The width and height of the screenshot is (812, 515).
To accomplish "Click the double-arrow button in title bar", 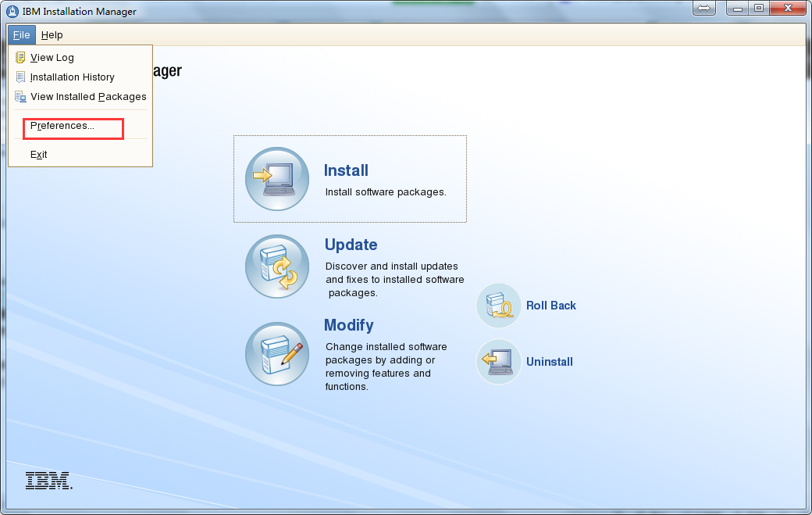I will [x=703, y=8].
